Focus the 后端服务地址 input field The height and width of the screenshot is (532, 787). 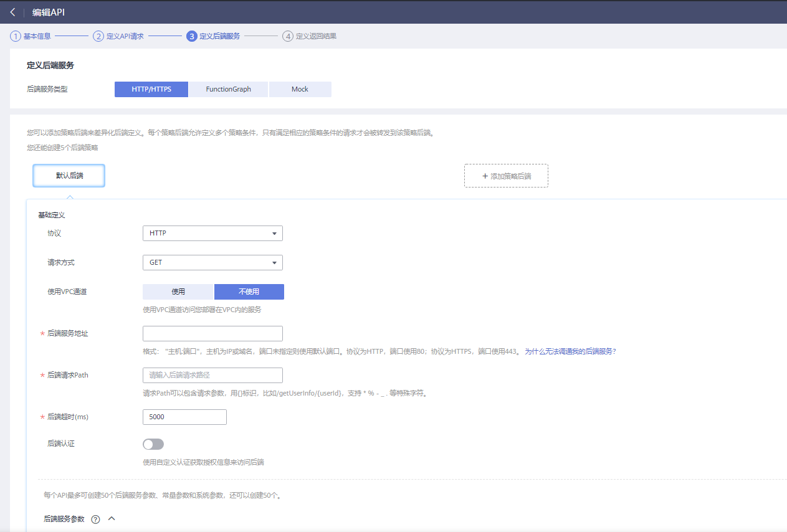(x=212, y=333)
